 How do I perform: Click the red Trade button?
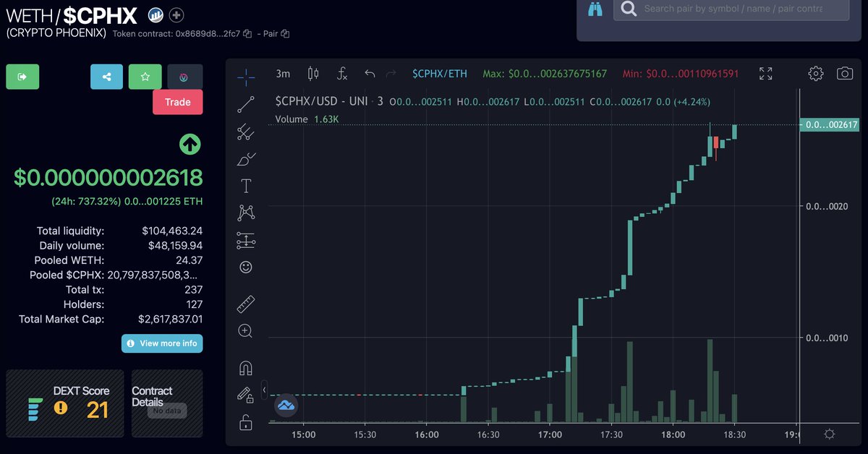tap(178, 102)
